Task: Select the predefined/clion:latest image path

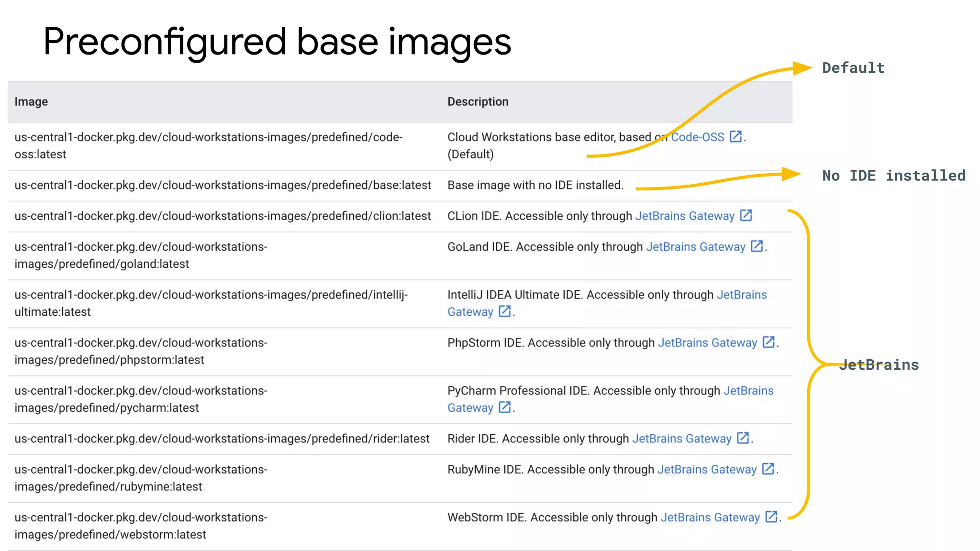Action: point(223,216)
